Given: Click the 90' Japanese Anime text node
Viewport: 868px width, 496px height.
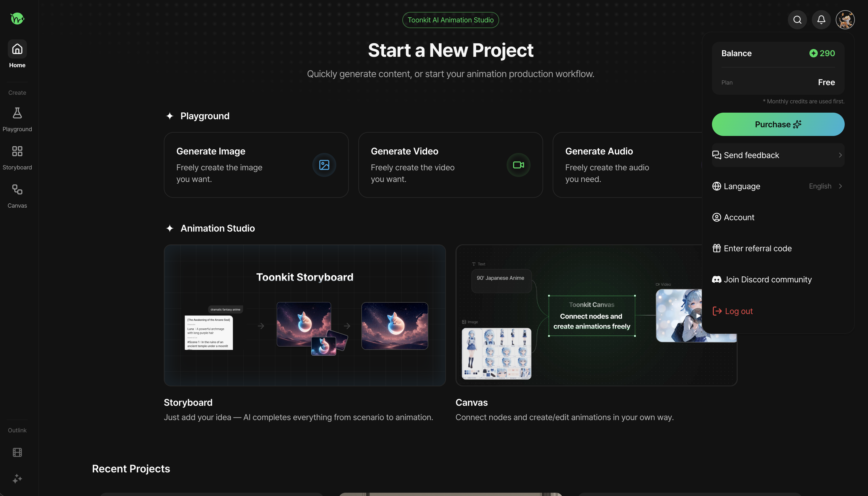Looking at the screenshot, I should click(x=501, y=281).
